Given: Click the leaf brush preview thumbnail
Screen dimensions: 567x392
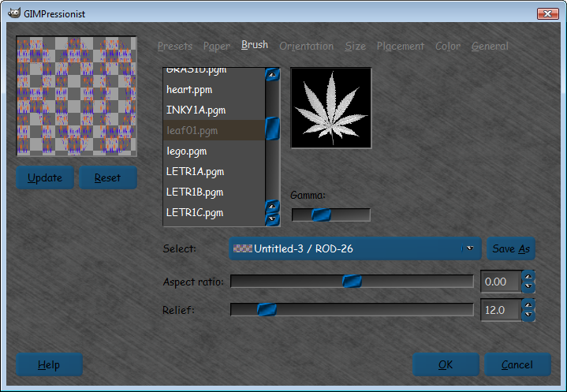Looking at the screenshot, I should (x=331, y=108).
